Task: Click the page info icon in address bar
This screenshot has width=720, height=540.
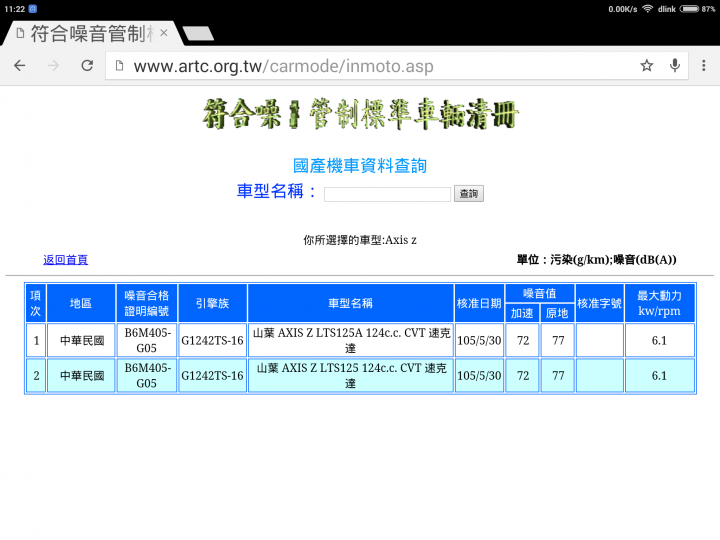Action: 119,66
